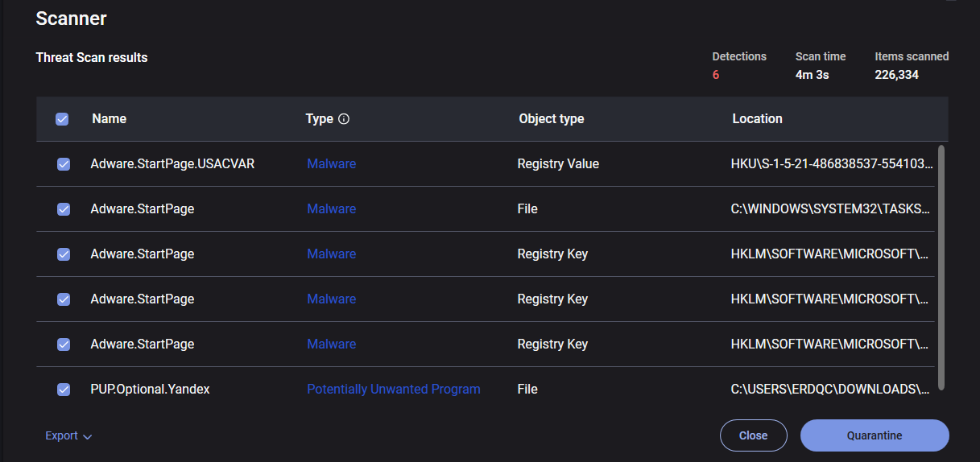Click the HKU registry value location entry

832,164
